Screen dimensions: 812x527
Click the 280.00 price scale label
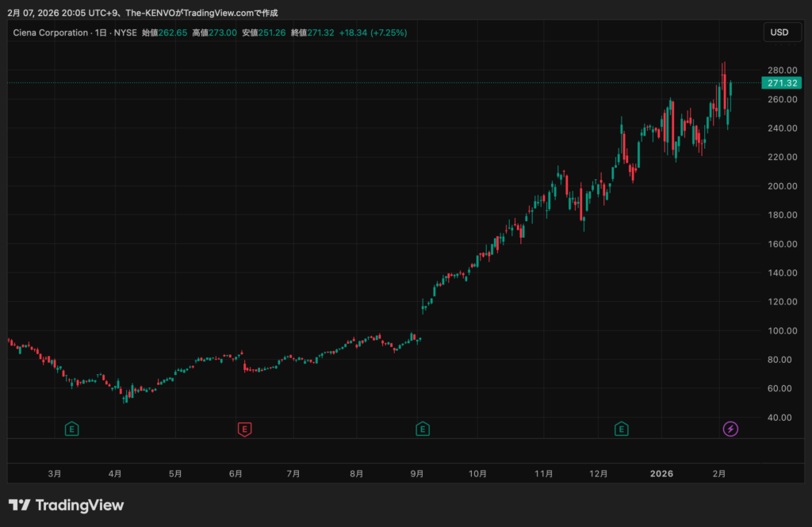[782, 70]
